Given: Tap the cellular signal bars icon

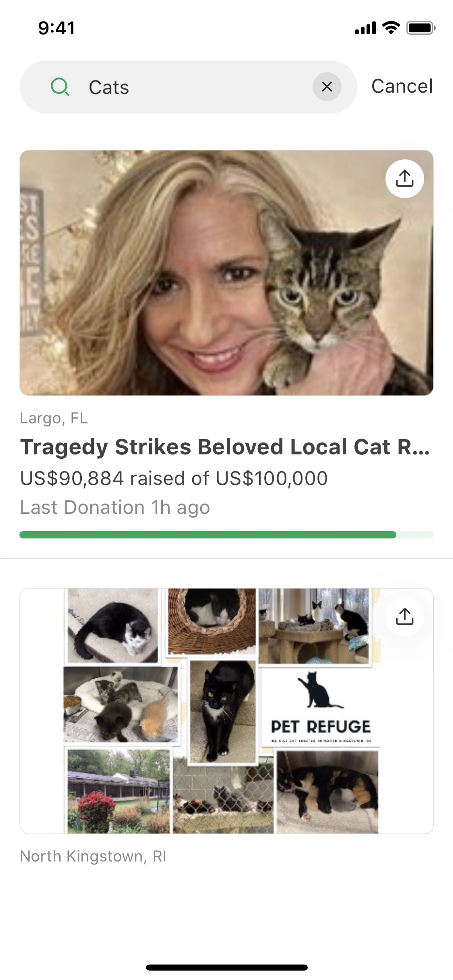Looking at the screenshot, I should (x=365, y=28).
